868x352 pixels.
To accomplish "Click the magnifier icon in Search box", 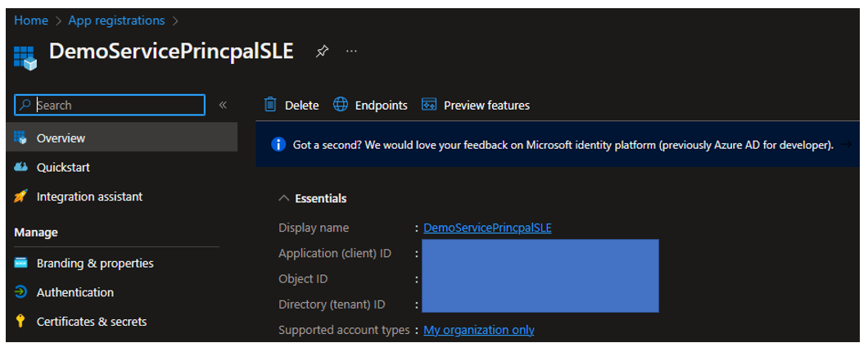I will (25, 105).
